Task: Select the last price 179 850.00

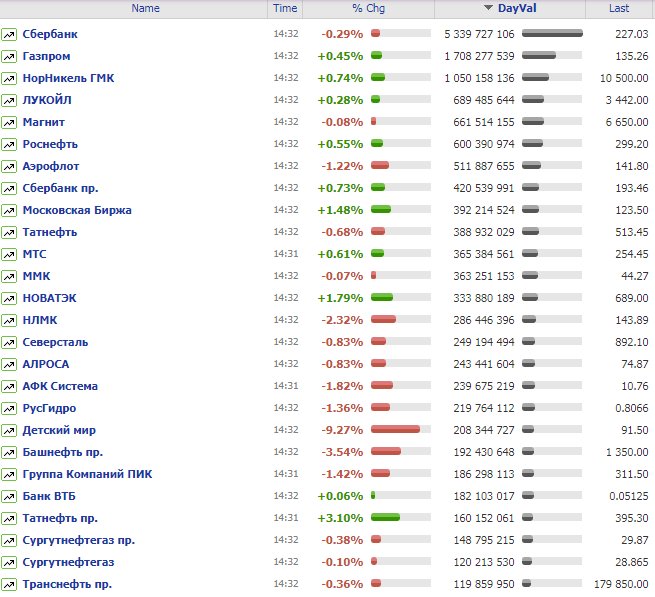Action: click(x=621, y=584)
